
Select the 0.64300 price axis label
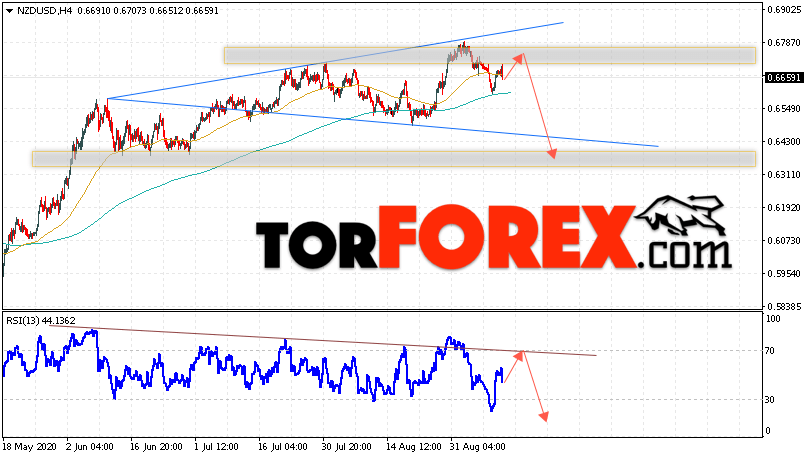point(784,142)
